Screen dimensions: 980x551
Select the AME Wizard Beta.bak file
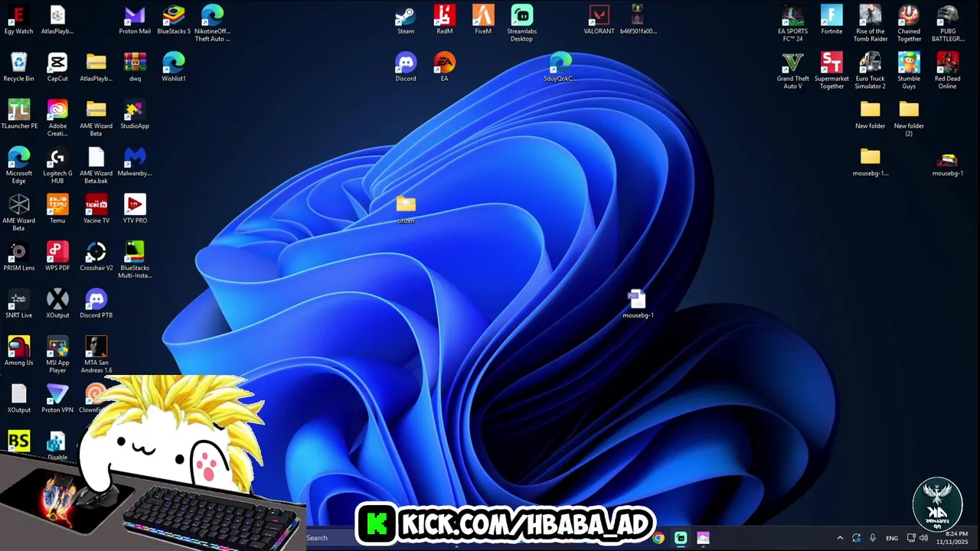pos(96,165)
